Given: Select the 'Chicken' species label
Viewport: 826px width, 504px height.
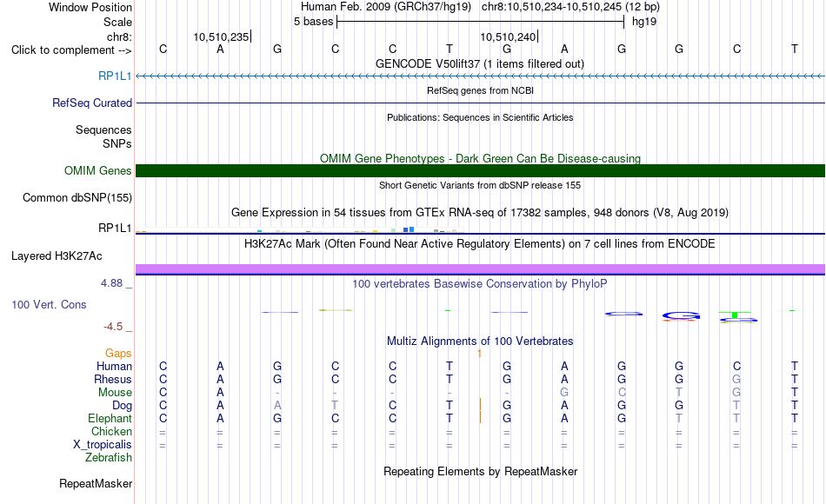Looking at the screenshot, I should [x=111, y=431].
